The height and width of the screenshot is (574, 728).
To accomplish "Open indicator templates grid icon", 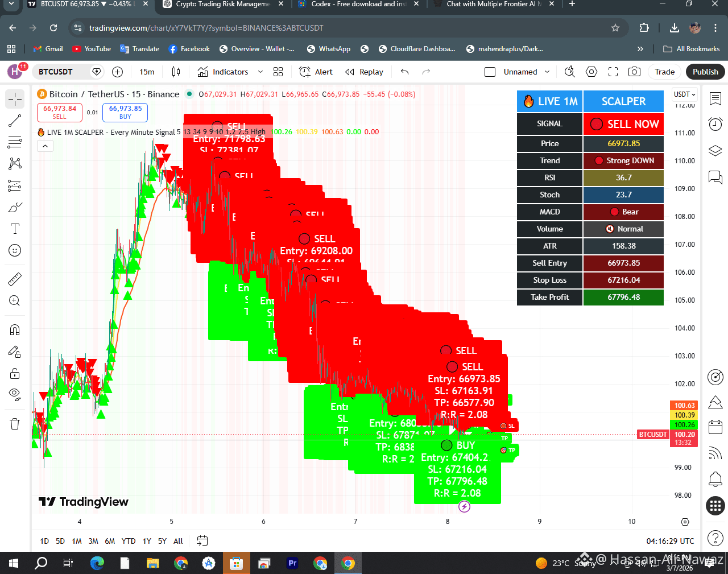I will coord(278,72).
